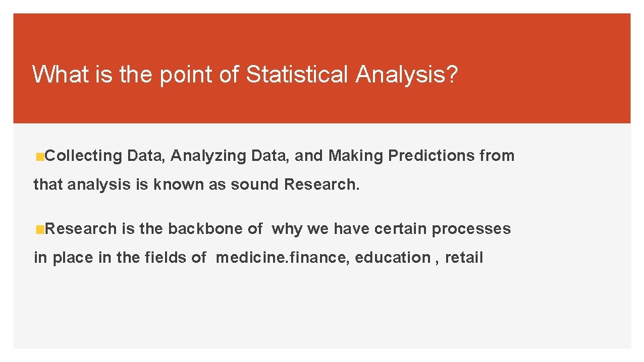Click the word "medicine.finance"
The height and width of the screenshot is (362, 644).
[x=280, y=257]
